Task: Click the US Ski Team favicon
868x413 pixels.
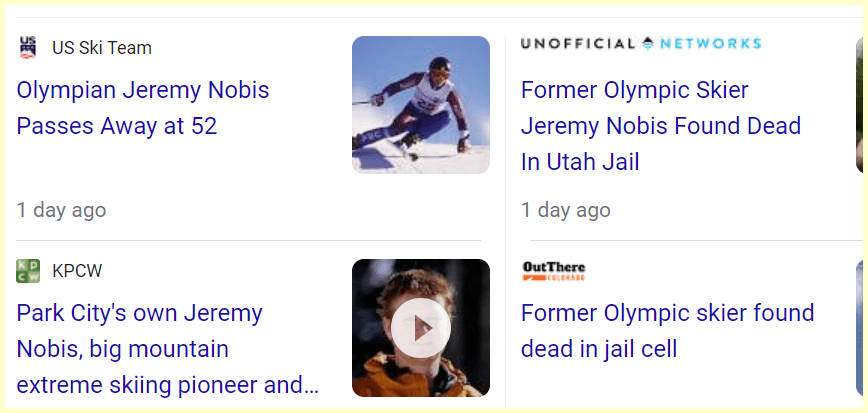Action: click(27, 47)
